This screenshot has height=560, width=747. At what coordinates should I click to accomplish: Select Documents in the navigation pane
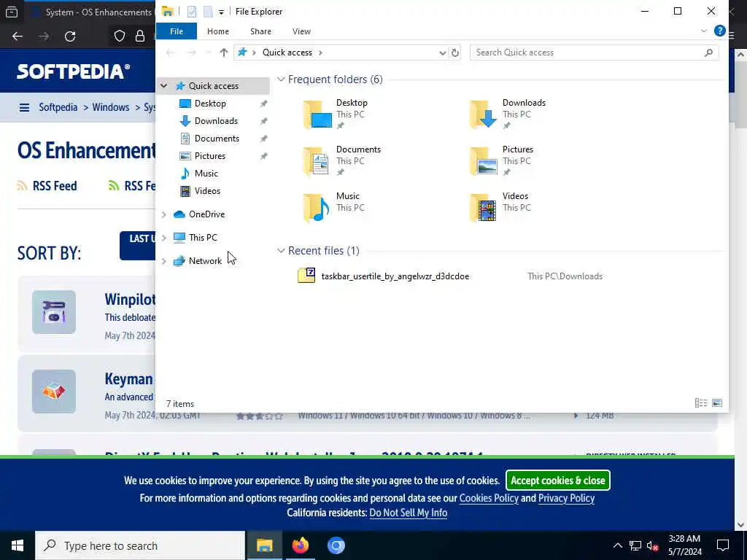[x=217, y=139]
